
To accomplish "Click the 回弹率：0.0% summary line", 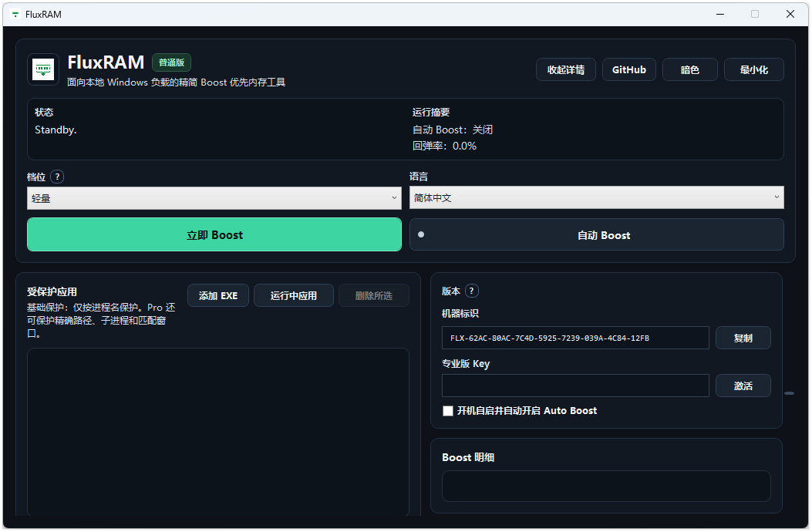I will click(444, 146).
